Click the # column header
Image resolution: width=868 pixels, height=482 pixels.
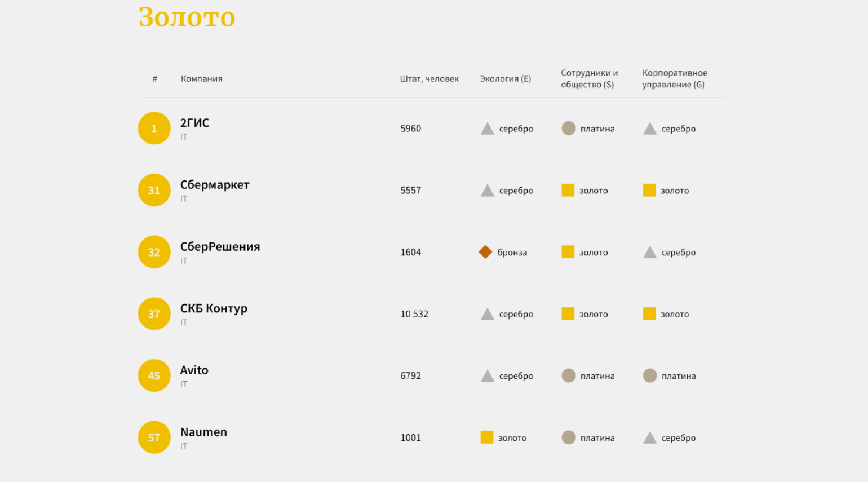(154, 78)
